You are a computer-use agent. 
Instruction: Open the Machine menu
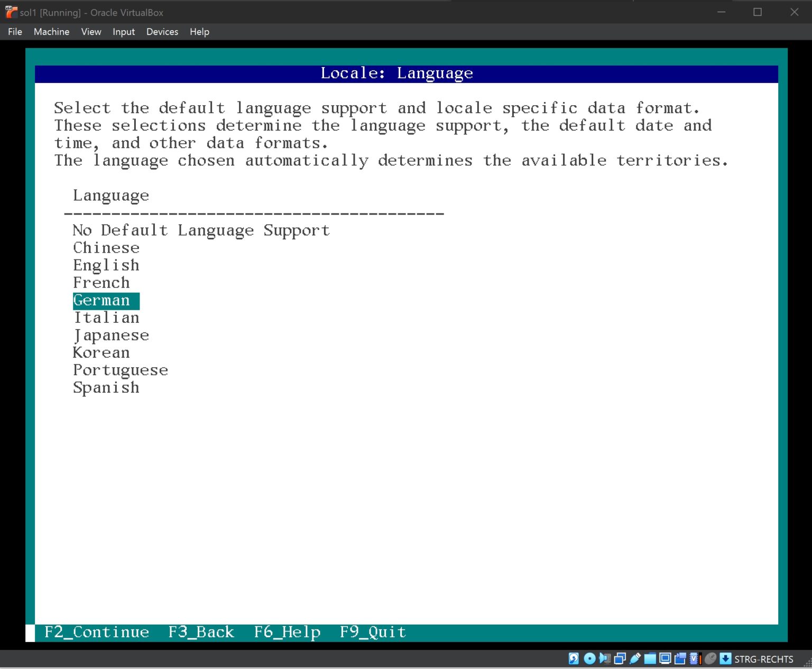51,32
